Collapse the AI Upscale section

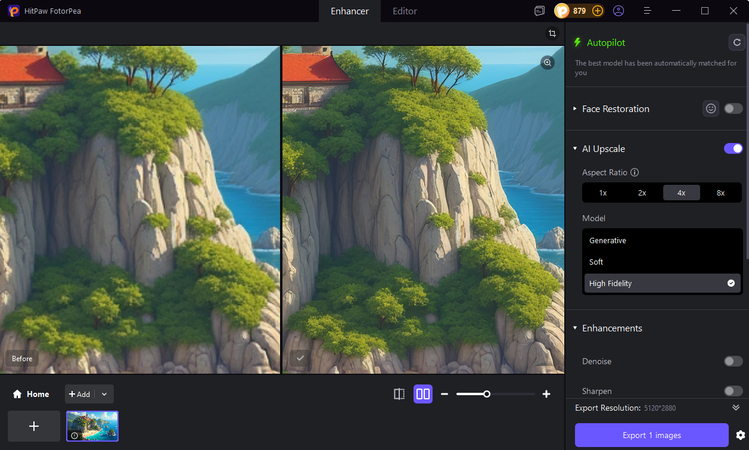point(575,149)
